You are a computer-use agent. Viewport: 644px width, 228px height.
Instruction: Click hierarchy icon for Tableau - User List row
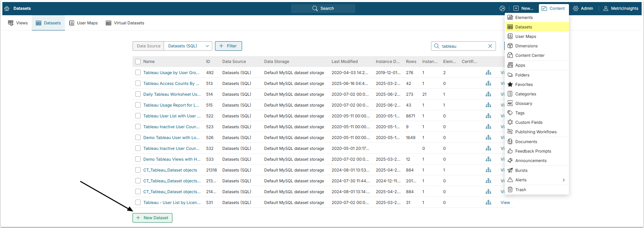pos(488,203)
